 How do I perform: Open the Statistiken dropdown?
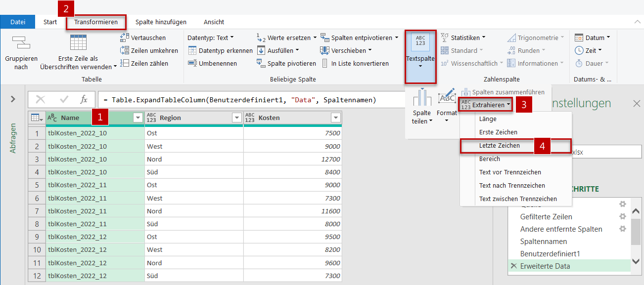[x=463, y=38]
